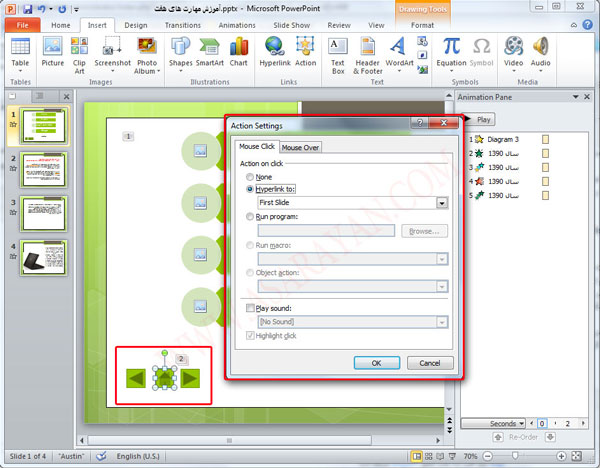Open the Animation Pane options arrow
This screenshot has width=600, height=468.
(576, 98)
